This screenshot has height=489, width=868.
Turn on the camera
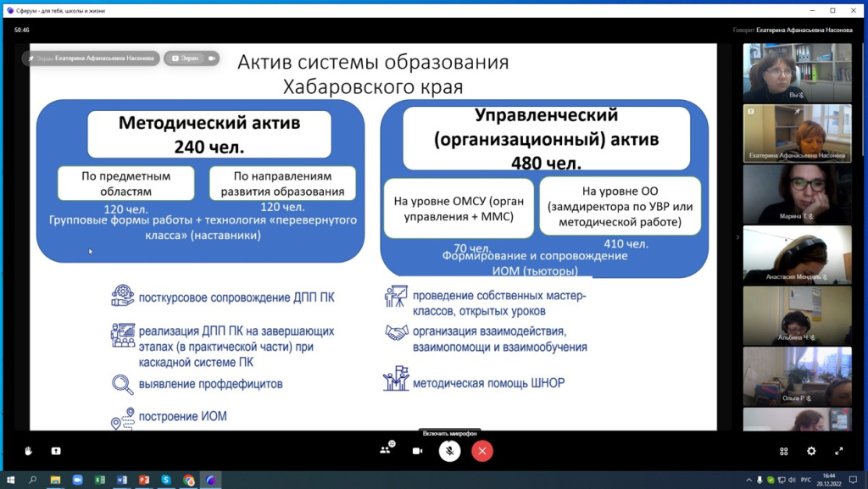tap(417, 451)
